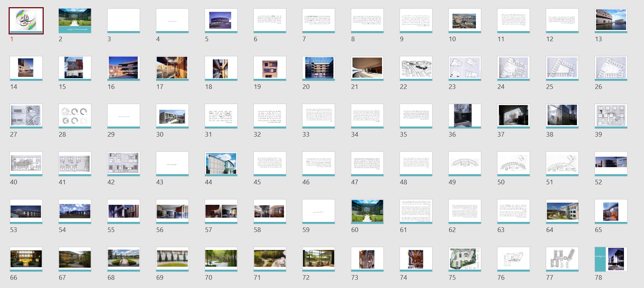The height and width of the screenshot is (288, 644).
Task: Click slide 31 text slide thumbnail
Action: (221, 116)
